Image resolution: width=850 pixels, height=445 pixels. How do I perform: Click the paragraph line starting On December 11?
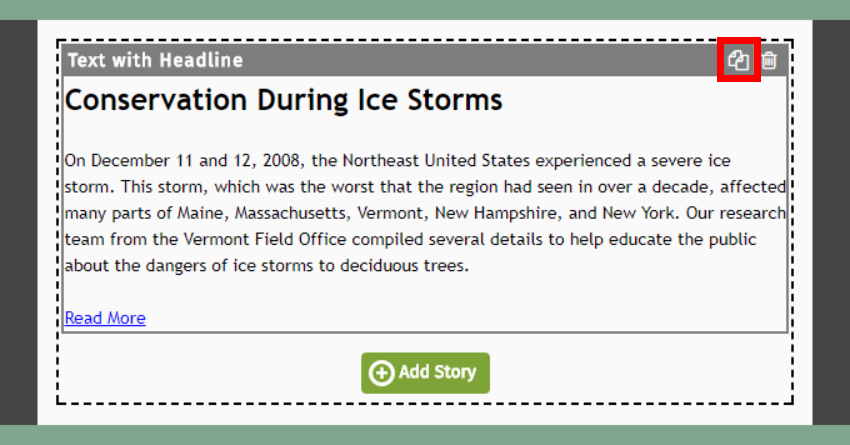pyautogui.click(x=397, y=160)
